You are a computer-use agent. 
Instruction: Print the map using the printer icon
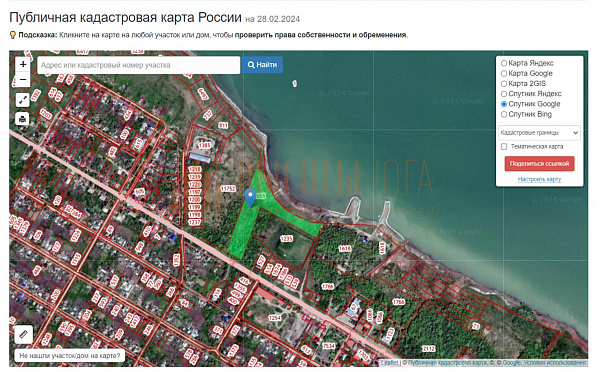click(x=23, y=119)
